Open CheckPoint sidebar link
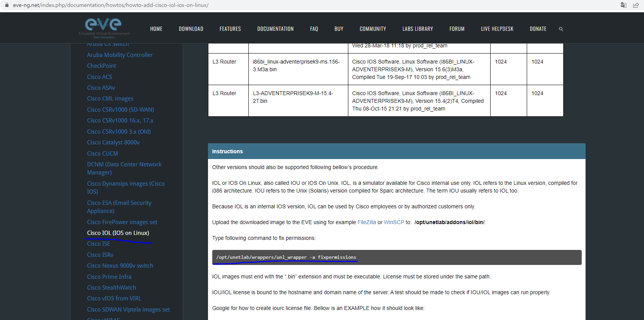 pyautogui.click(x=102, y=66)
